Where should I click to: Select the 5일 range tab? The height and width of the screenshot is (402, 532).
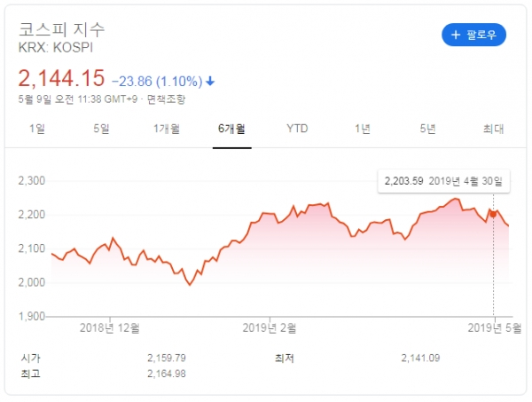coord(101,129)
